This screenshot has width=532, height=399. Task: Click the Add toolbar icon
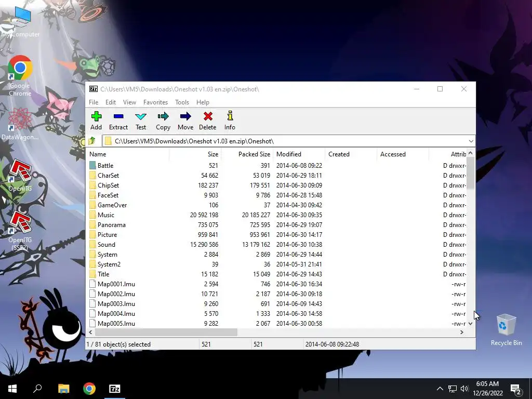pos(96,116)
